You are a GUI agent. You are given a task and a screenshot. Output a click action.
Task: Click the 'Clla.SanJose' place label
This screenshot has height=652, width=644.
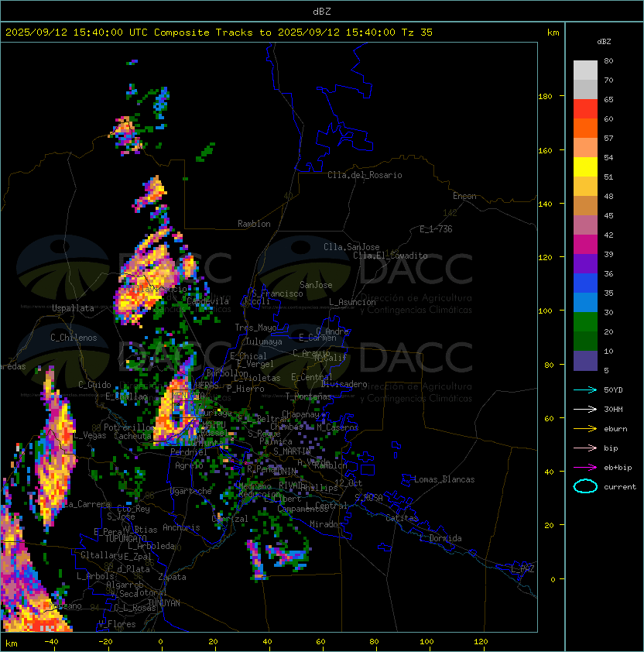point(351,247)
